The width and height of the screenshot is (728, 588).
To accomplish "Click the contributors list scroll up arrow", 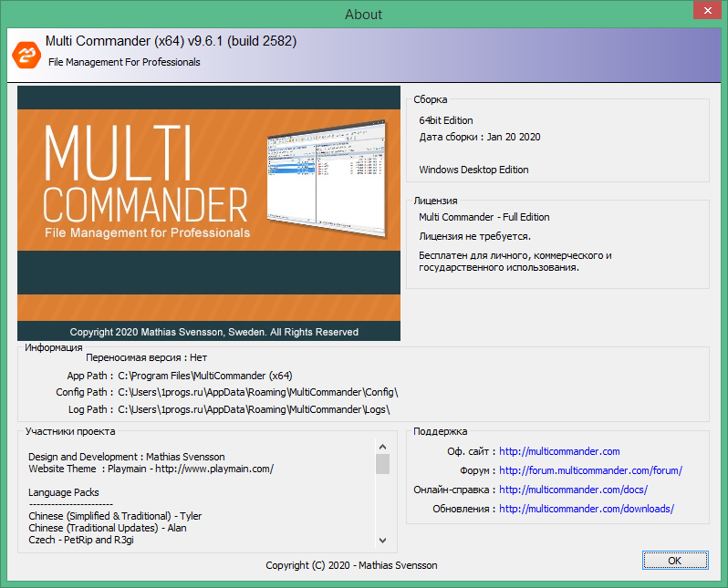I will [x=382, y=447].
